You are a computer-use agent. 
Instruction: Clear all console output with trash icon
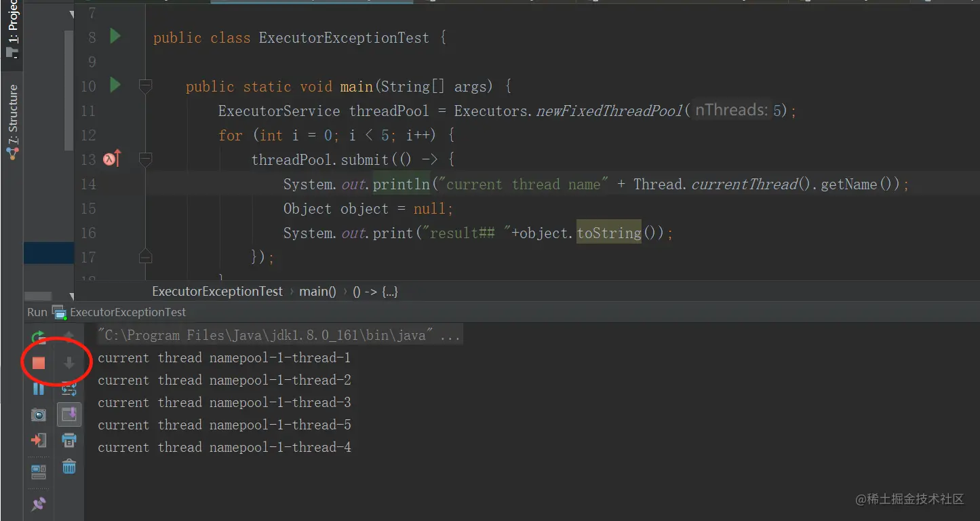[68, 466]
